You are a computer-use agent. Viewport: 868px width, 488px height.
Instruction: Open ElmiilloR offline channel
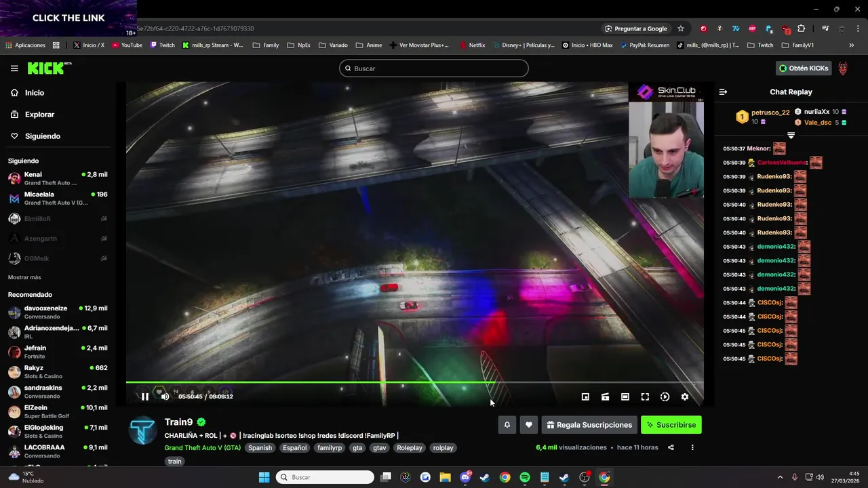(x=58, y=219)
